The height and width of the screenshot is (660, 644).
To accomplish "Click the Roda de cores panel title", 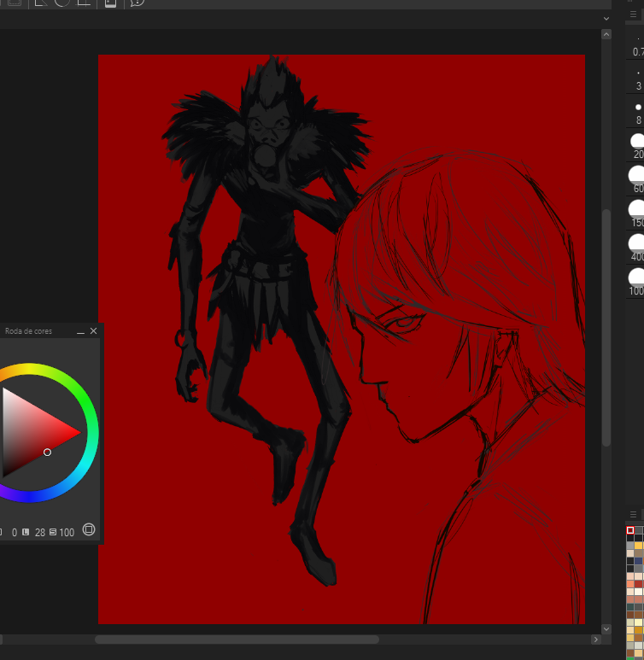I will click(x=29, y=330).
